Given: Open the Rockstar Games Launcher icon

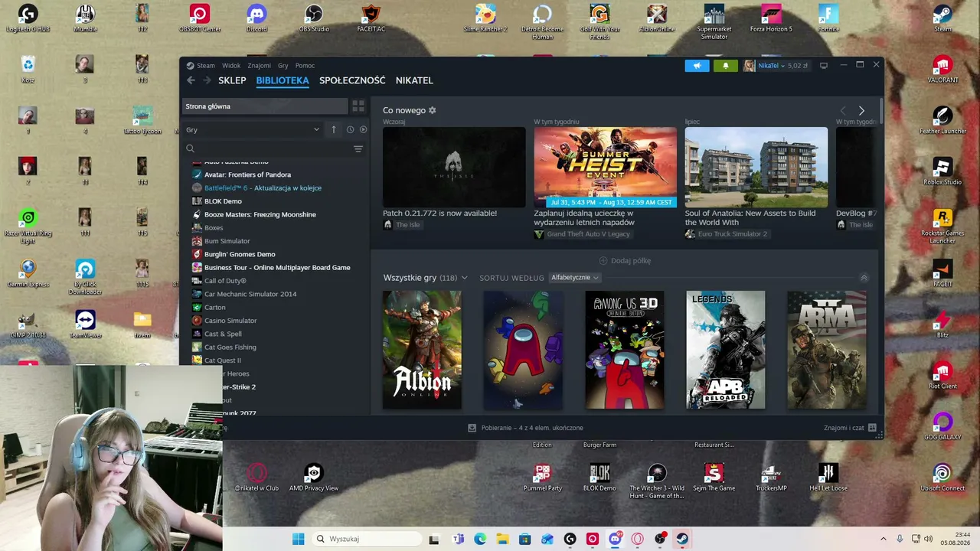Looking at the screenshot, I should pos(942,227).
